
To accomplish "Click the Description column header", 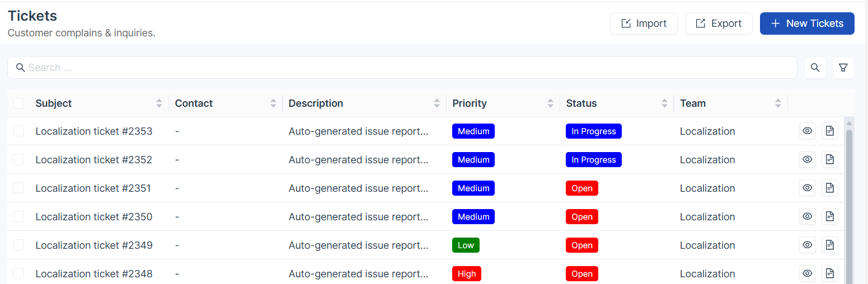I will pyautogui.click(x=316, y=103).
